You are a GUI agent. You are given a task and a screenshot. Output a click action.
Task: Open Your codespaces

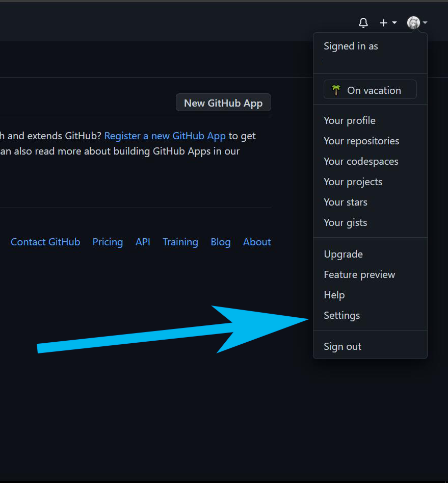coord(361,161)
